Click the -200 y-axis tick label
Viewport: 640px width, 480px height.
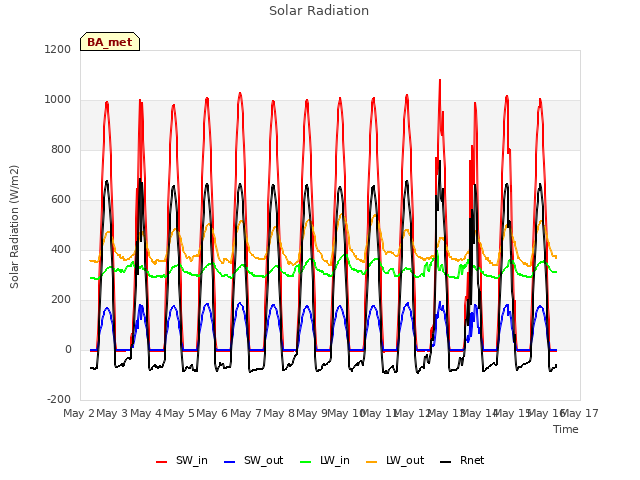point(59,399)
